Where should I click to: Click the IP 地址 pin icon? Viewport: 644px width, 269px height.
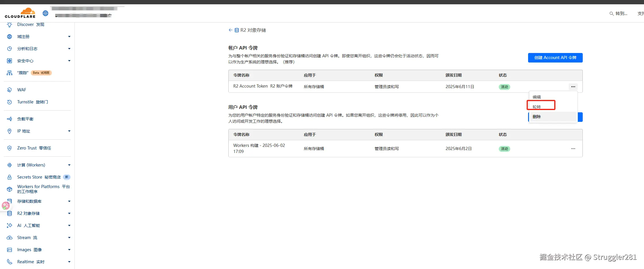[x=9, y=131]
